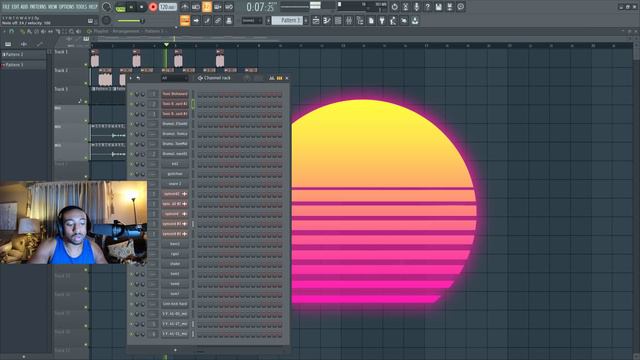The width and height of the screenshot is (640, 360).
Task: Click the stamp icon in toolbar
Action: [229, 20]
